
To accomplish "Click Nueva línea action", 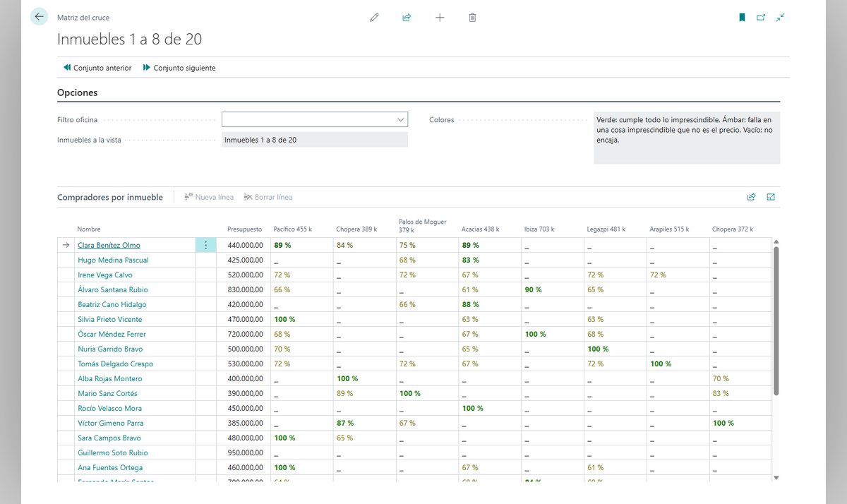I will (209, 197).
